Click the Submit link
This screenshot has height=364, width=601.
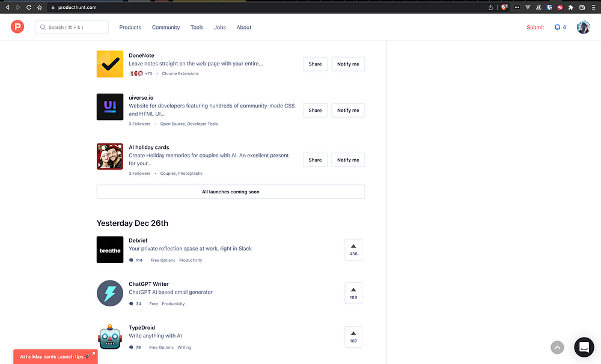coord(535,27)
